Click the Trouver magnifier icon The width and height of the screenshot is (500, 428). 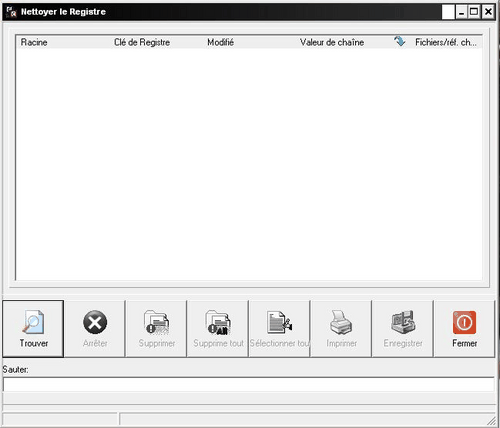click(33, 322)
